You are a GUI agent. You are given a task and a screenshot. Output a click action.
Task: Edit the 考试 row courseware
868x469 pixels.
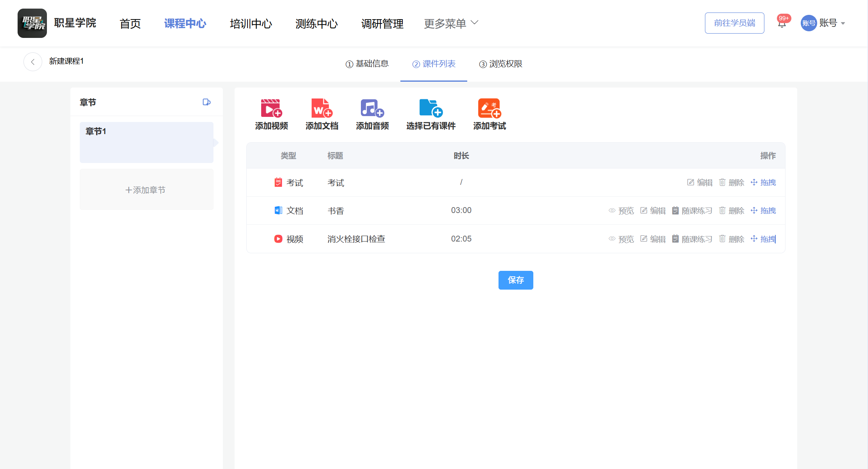click(700, 183)
